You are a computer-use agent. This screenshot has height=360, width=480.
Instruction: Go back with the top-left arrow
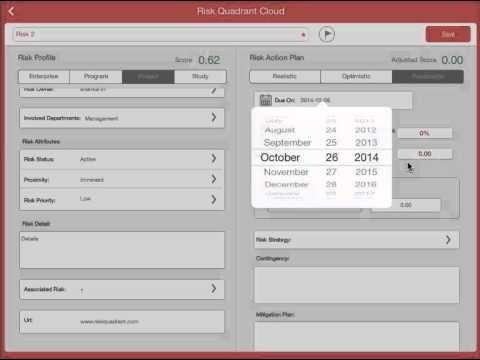[x=11, y=11]
